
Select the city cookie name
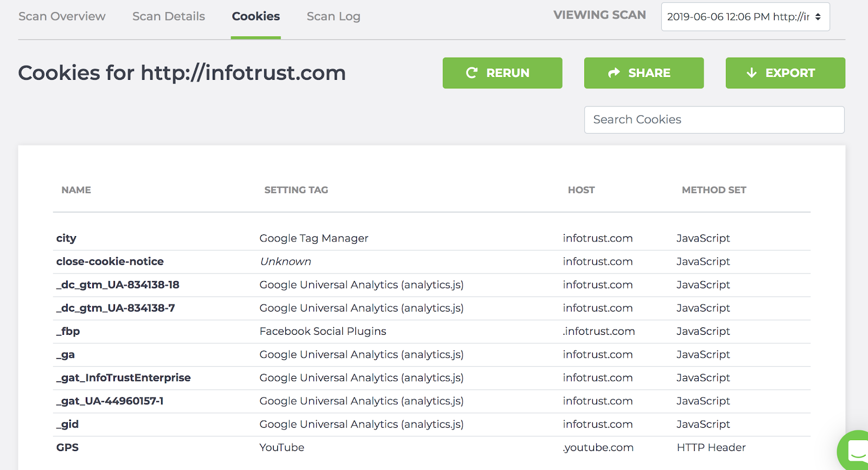pos(66,238)
